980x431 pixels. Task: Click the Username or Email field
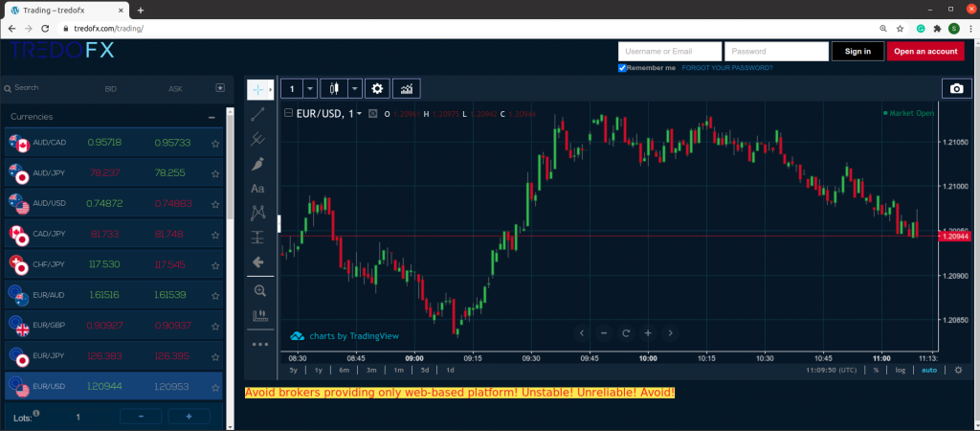point(669,52)
